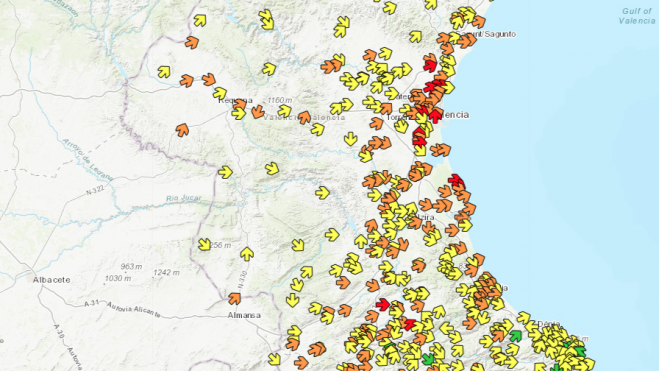Click the Río Júcar river label
This screenshot has width=659, height=371.
(184, 198)
